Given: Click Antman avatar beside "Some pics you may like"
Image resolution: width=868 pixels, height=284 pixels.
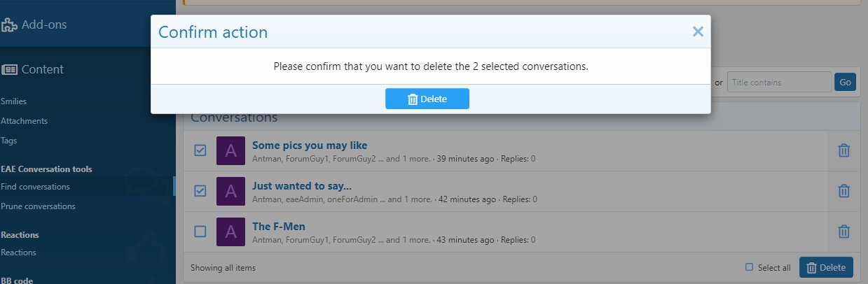Looking at the screenshot, I should click(230, 150).
